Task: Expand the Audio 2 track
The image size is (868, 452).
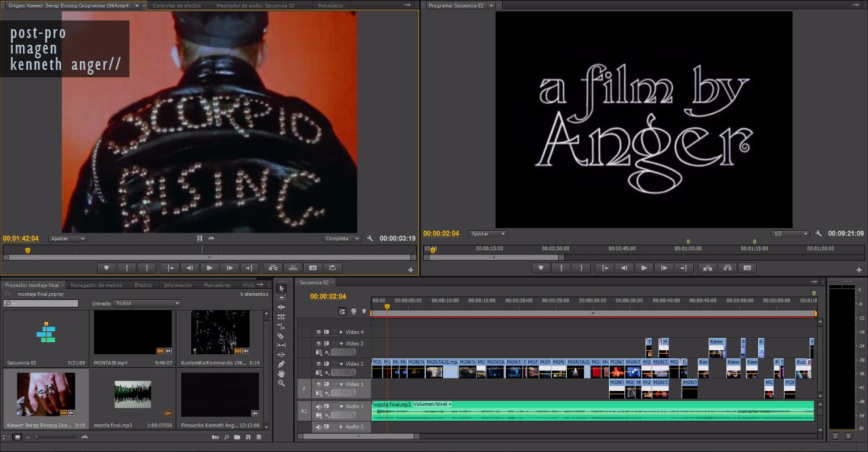Action: [x=341, y=427]
